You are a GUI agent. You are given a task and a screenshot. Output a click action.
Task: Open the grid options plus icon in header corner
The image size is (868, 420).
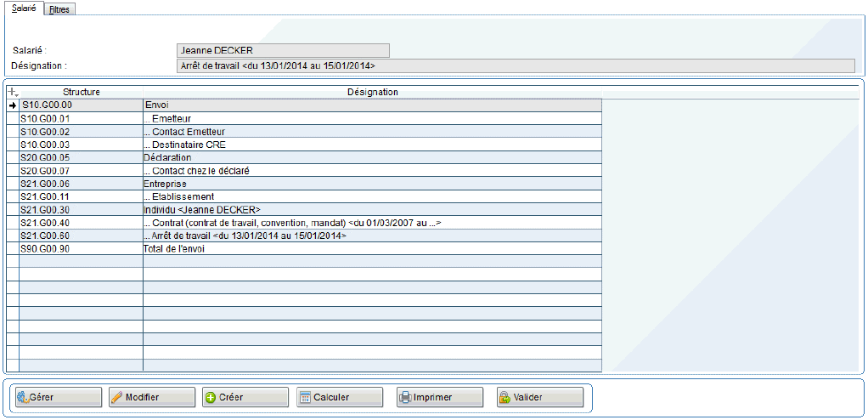[12, 92]
